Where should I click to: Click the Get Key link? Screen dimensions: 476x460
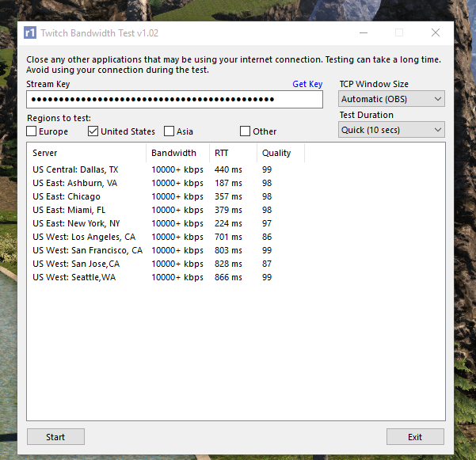[307, 84]
